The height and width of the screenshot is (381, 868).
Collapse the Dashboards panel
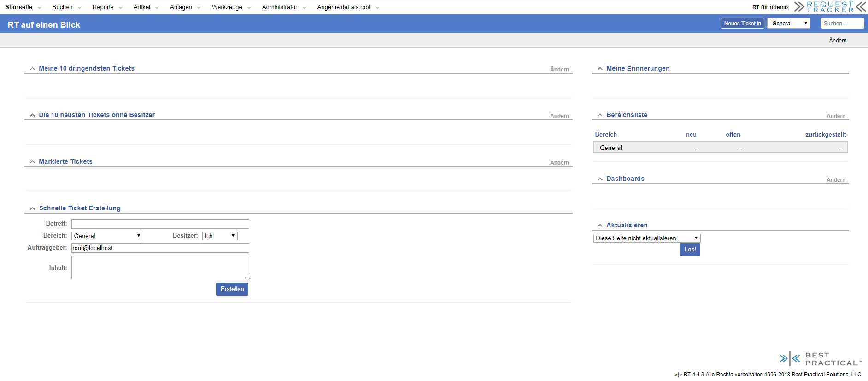(600, 179)
